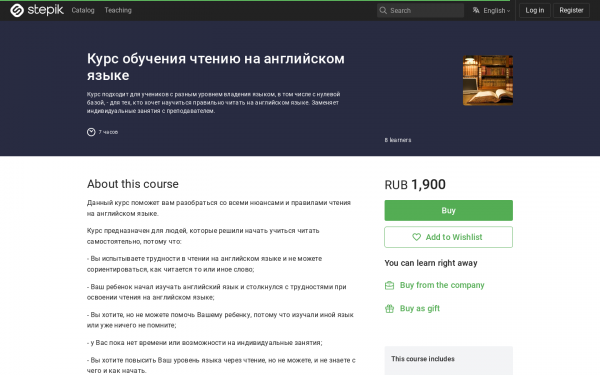This screenshot has width=600, height=375.
Task: Focus the Search input field
Action: [421, 10]
